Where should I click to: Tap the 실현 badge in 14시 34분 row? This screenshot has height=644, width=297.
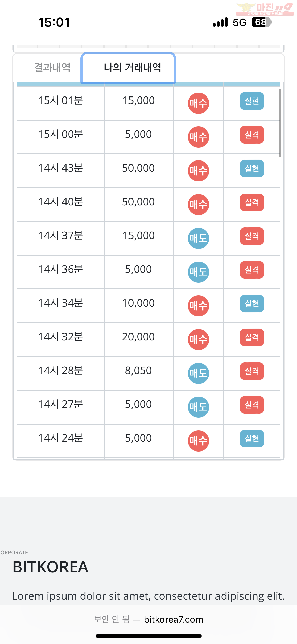[252, 304]
